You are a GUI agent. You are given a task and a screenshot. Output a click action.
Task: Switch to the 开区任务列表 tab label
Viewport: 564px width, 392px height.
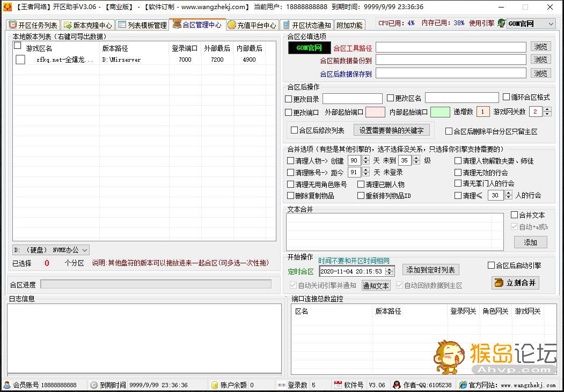[38, 25]
